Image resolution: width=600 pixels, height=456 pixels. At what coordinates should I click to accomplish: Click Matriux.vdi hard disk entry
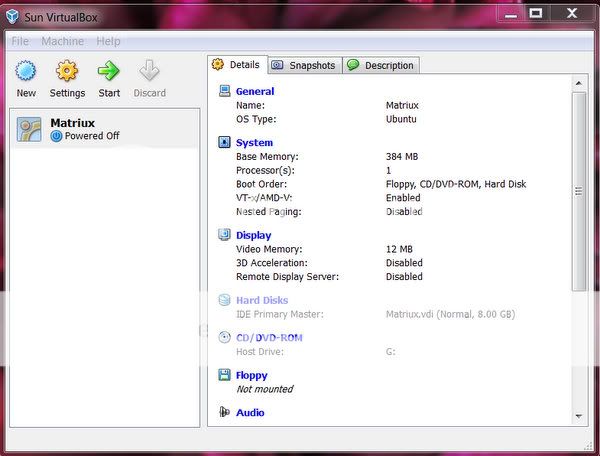click(x=450, y=314)
